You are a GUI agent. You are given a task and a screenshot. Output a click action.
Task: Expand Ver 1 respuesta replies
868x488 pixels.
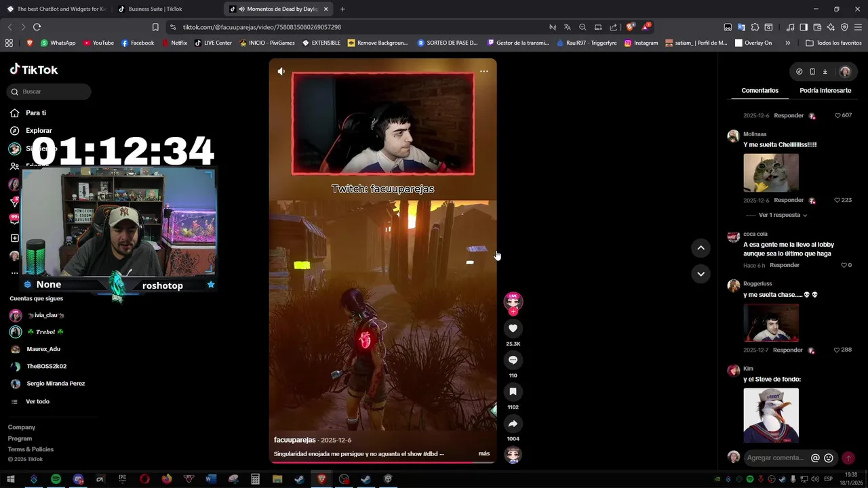pos(783,215)
